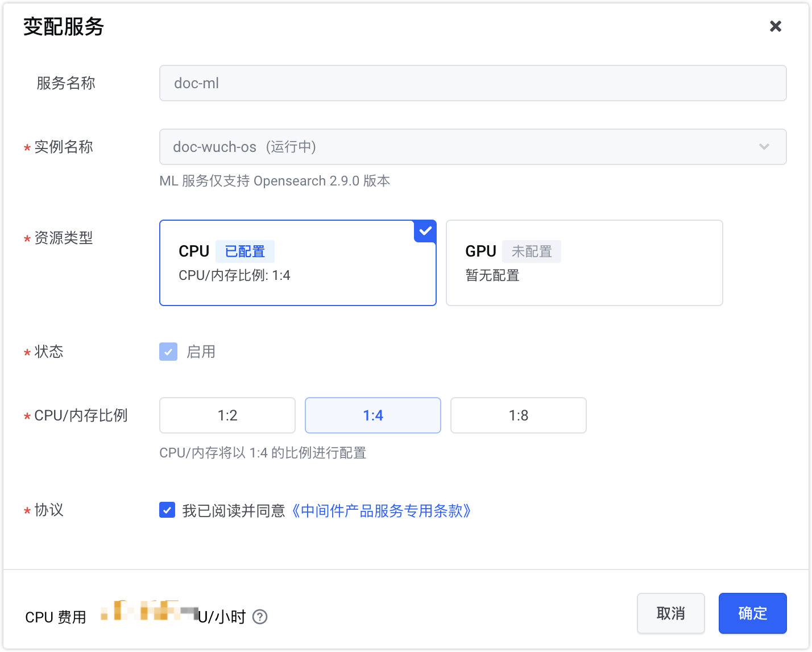This screenshot has width=812, height=652.
Task: Click the 启用 text beside the status checkbox
Action: [x=201, y=352]
